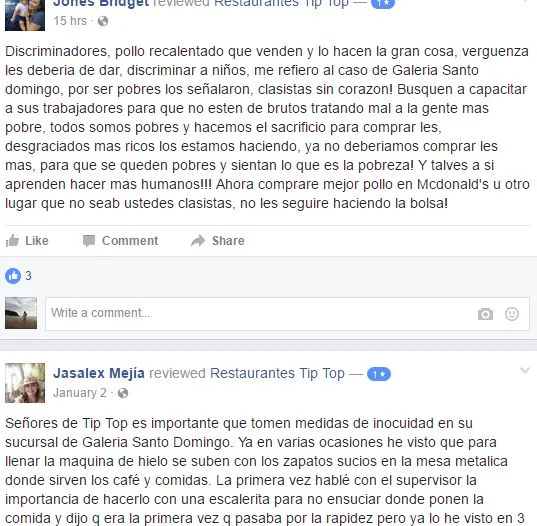Expand options chevron on Jasalex Mejía's review
The width and height of the screenshot is (537, 526).
[x=525, y=370]
